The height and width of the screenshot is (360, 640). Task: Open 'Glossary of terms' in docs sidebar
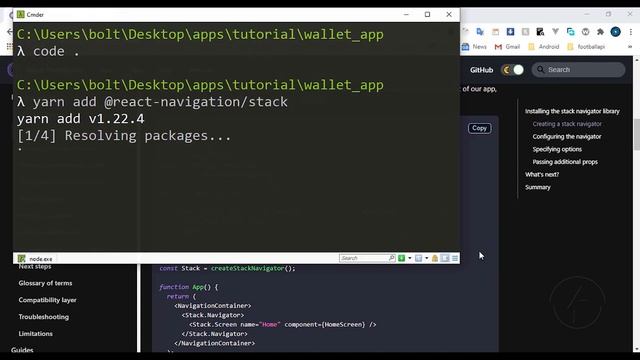point(45,283)
